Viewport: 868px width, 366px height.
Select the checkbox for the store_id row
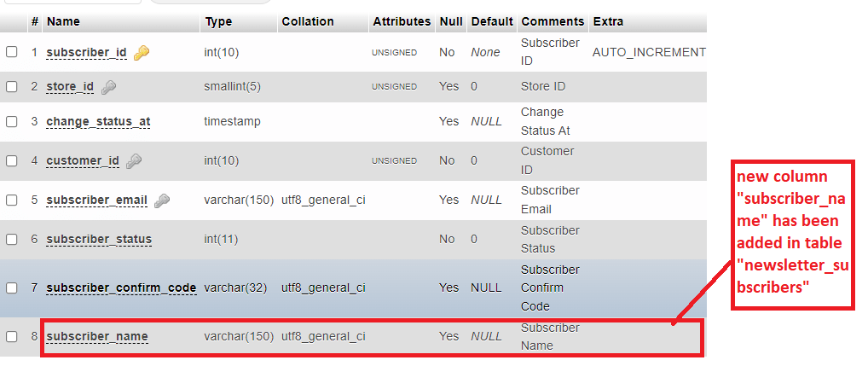[x=12, y=86]
